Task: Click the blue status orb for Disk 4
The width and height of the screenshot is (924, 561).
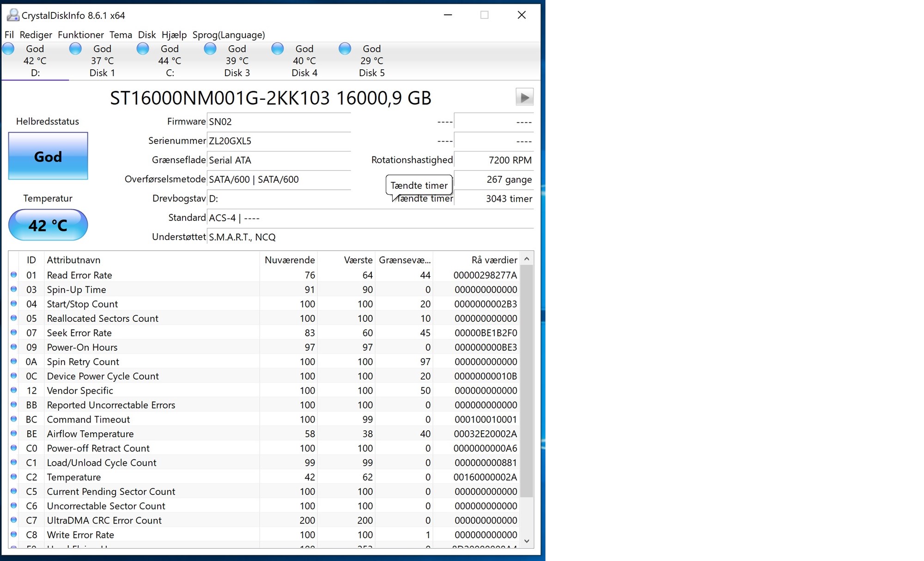Action: 278,48
